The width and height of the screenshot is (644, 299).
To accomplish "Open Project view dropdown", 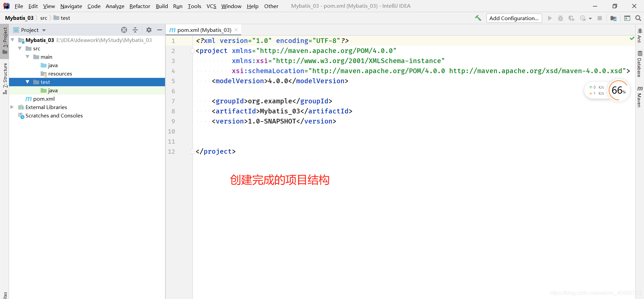I will [44, 30].
